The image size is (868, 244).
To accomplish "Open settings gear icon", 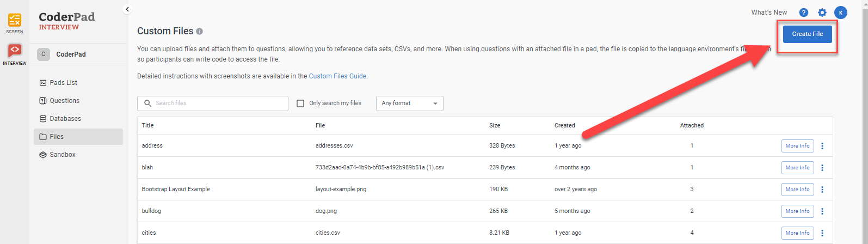I will click(x=822, y=13).
